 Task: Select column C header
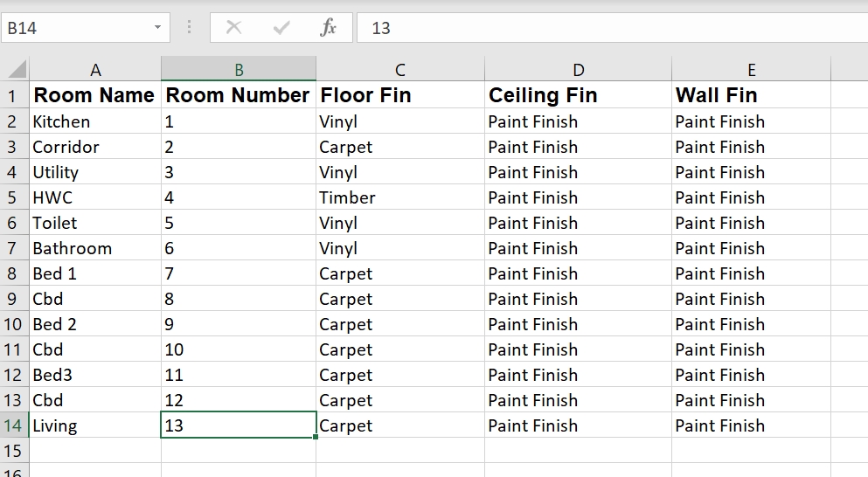tap(400, 70)
